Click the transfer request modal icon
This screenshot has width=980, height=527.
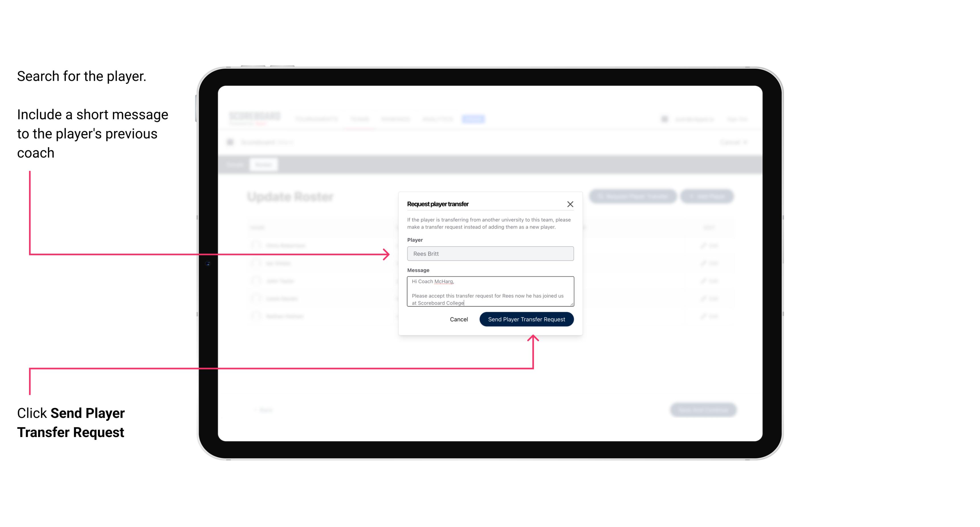(x=570, y=204)
